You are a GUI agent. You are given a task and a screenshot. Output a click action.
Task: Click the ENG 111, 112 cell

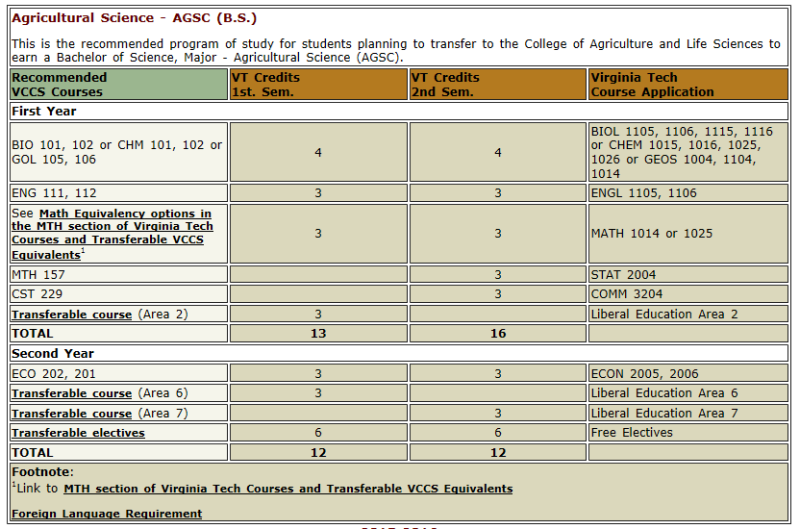point(119,193)
